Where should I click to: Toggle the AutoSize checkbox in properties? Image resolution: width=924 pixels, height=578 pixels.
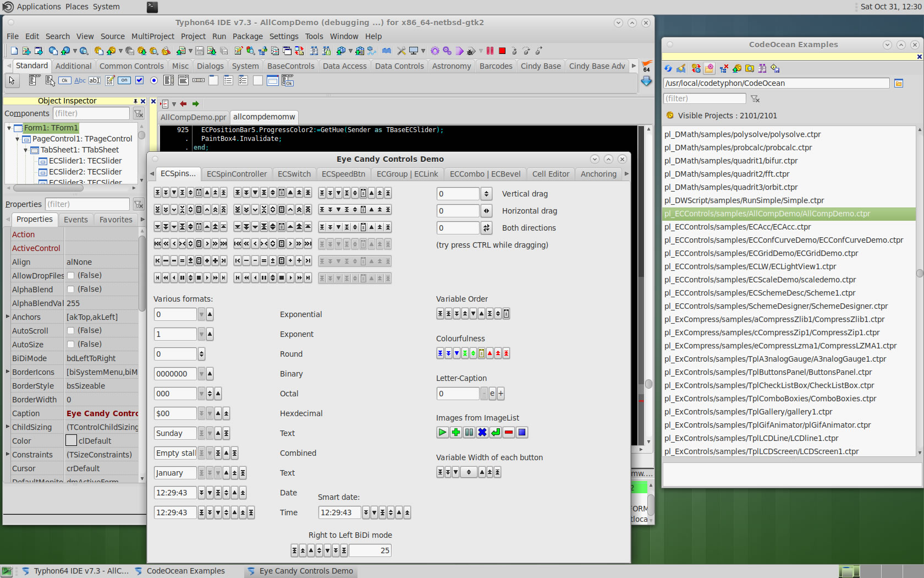click(x=71, y=344)
